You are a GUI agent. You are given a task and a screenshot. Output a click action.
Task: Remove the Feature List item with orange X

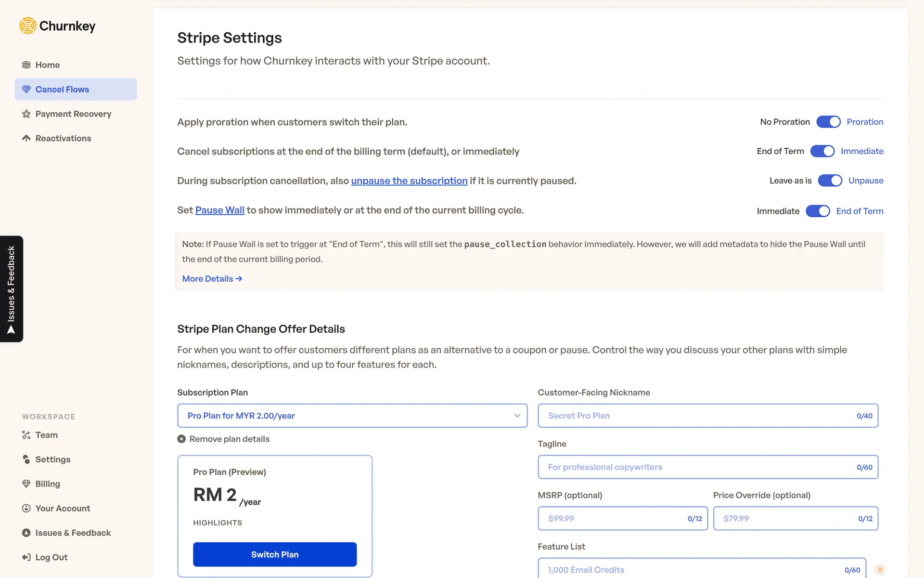pos(880,570)
